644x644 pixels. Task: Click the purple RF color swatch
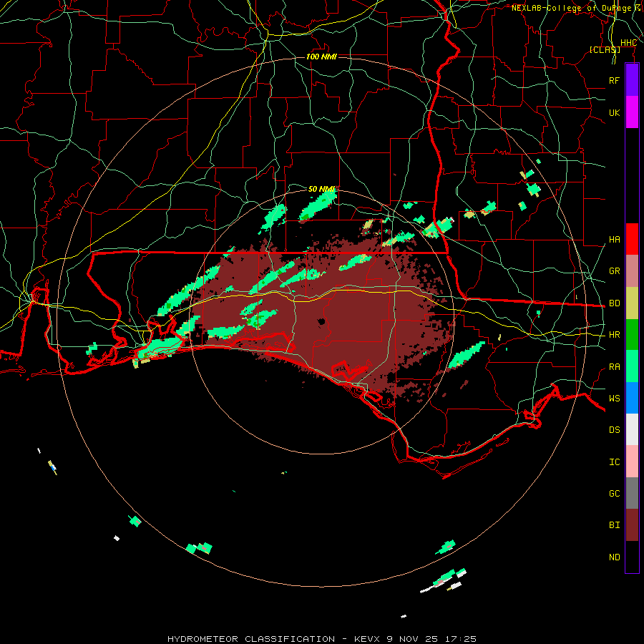click(x=632, y=80)
